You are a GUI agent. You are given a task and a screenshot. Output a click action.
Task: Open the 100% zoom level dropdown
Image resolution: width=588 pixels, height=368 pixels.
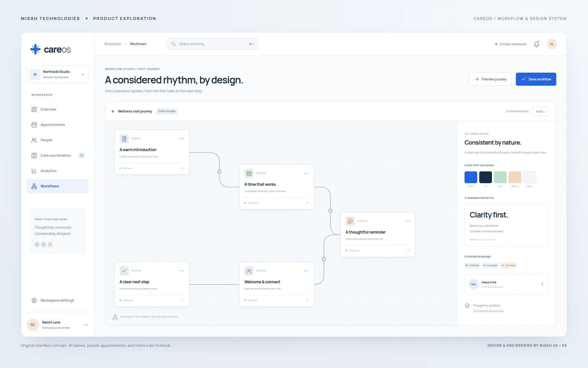coord(541,112)
